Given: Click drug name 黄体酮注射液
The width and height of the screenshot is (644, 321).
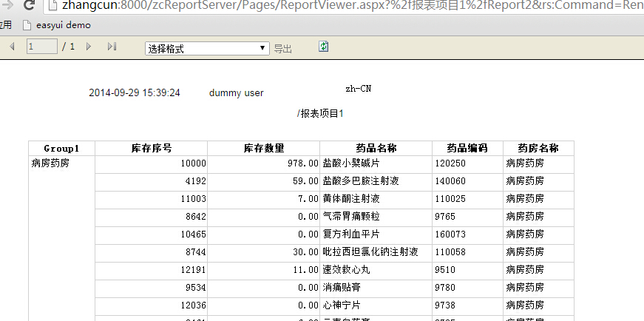Looking at the screenshot, I should pos(351,199).
